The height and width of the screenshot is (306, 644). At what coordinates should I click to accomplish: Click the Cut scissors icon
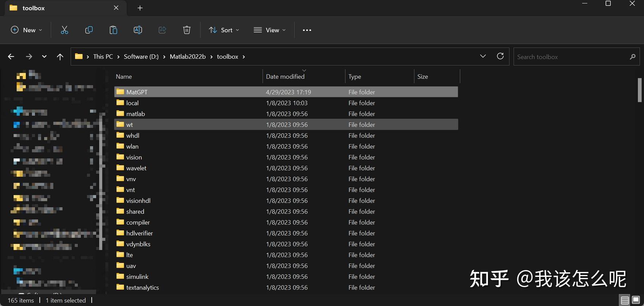[64, 30]
